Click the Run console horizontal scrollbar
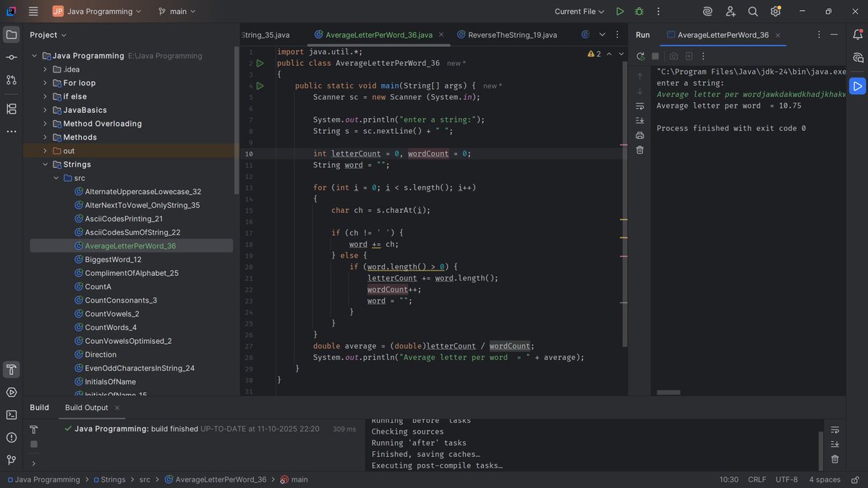Viewport: 868px width, 488px height. [668, 392]
